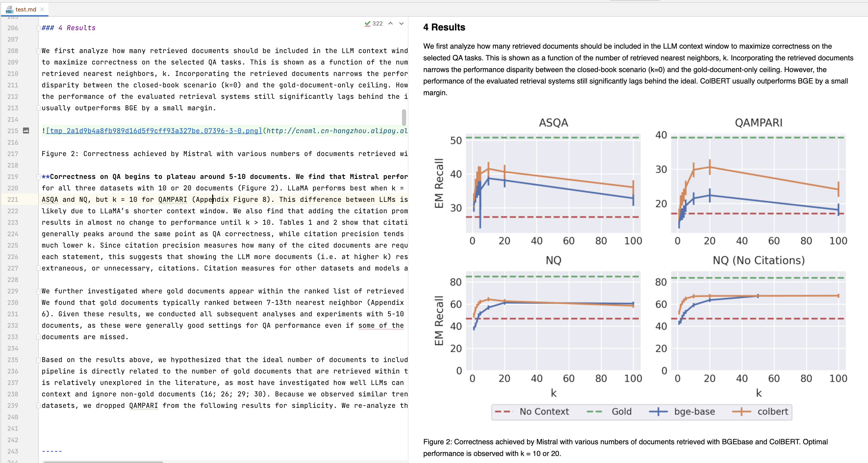
Task: Open the inspections checkmark widget showing 322
Action: click(373, 24)
